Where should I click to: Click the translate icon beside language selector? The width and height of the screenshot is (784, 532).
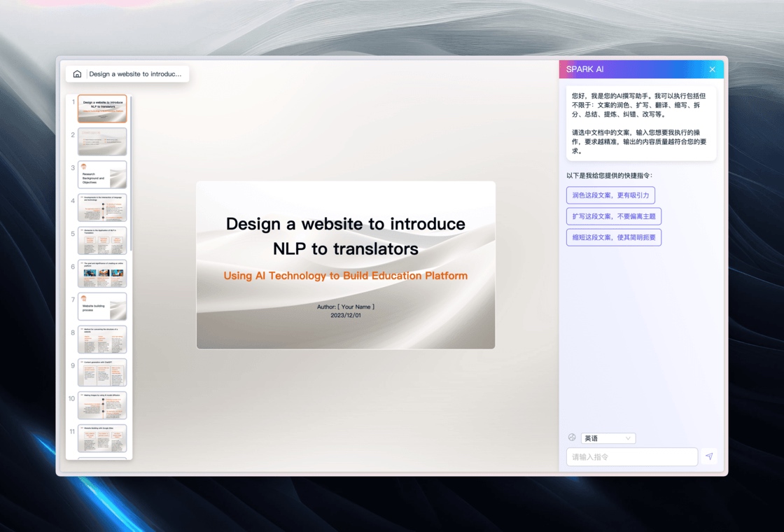(572, 437)
